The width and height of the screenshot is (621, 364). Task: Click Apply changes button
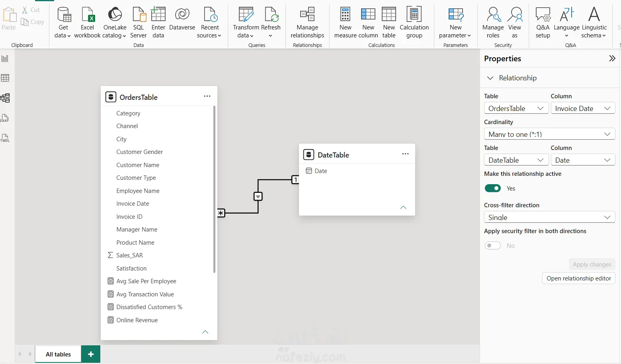(x=592, y=265)
